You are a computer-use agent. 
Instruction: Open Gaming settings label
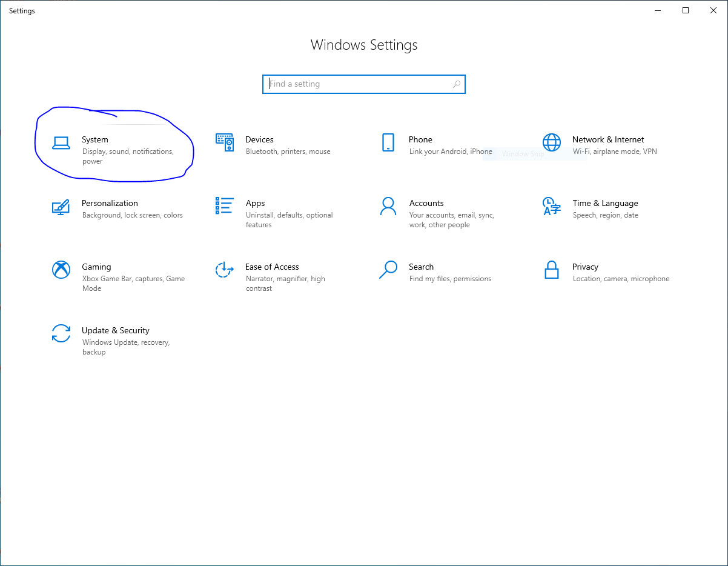click(96, 267)
